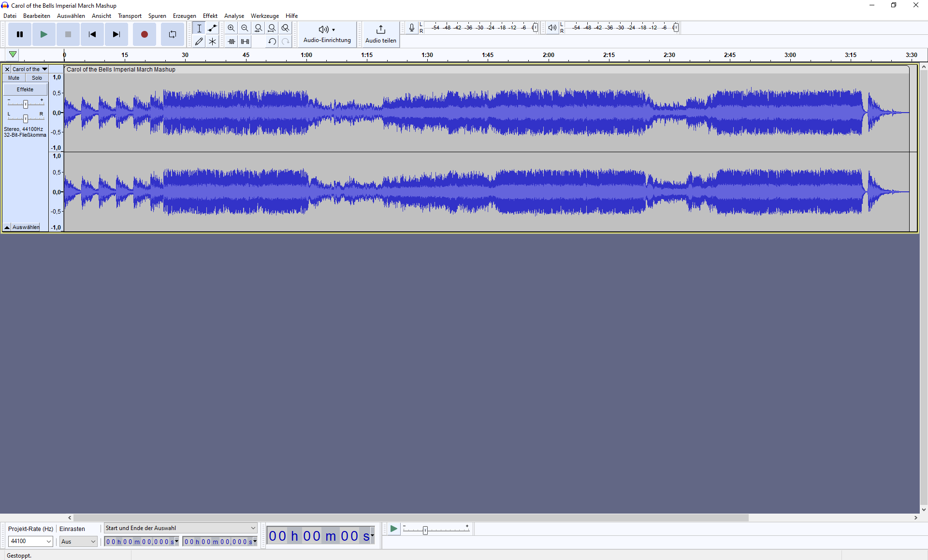Click the Zoom Out magnifier
Image resolution: width=928 pixels, height=560 pixels.
[x=245, y=28]
